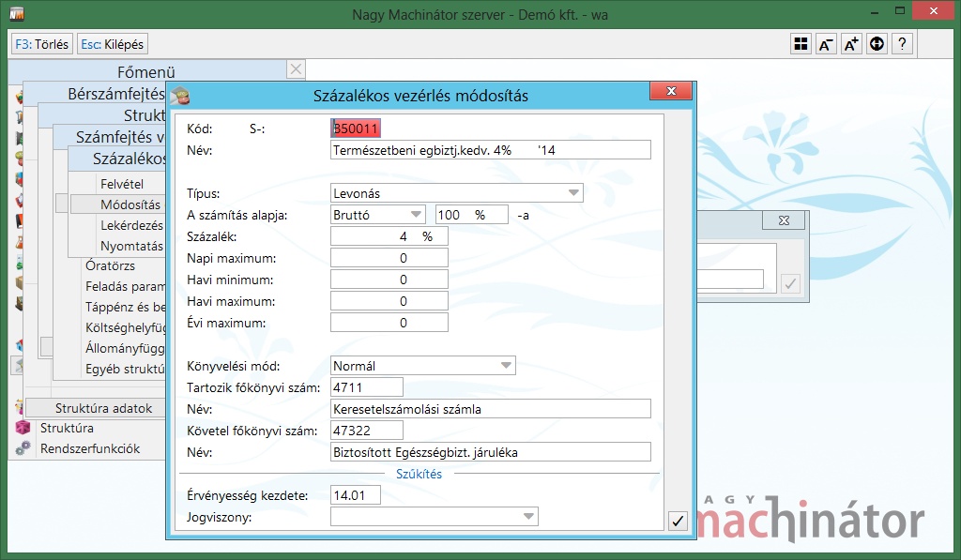Confirm dialog with the checkmark button

coord(678,521)
